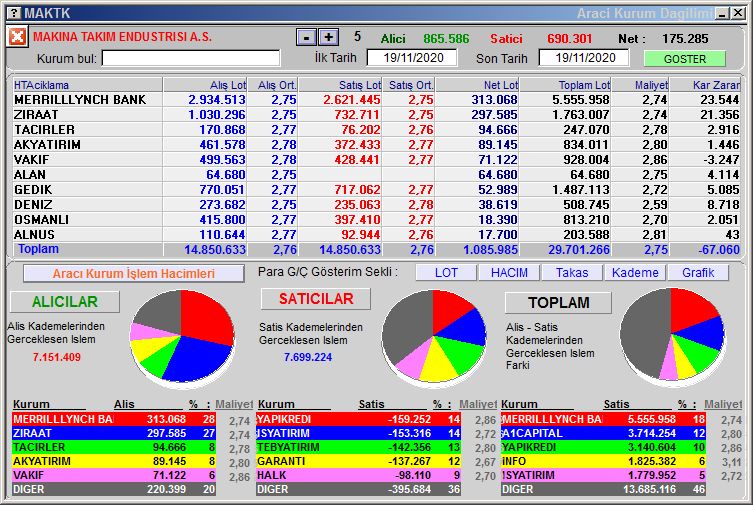753x505 pixels.
Task: Sort by Satış Lot column header
Action: pyautogui.click(x=340, y=85)
